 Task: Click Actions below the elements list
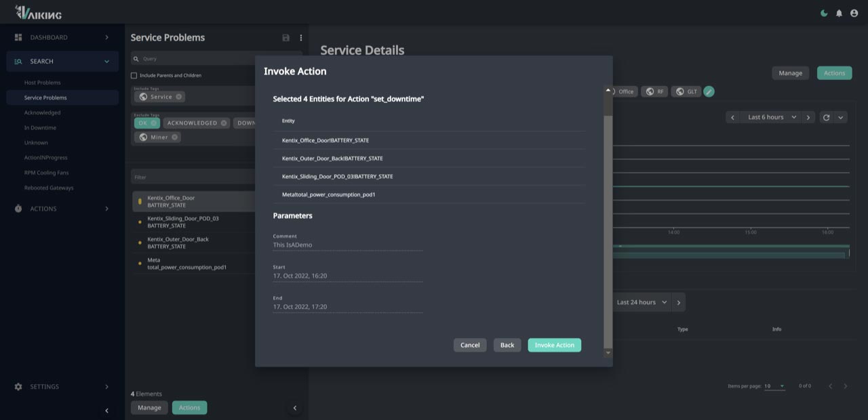coord(189,408)
